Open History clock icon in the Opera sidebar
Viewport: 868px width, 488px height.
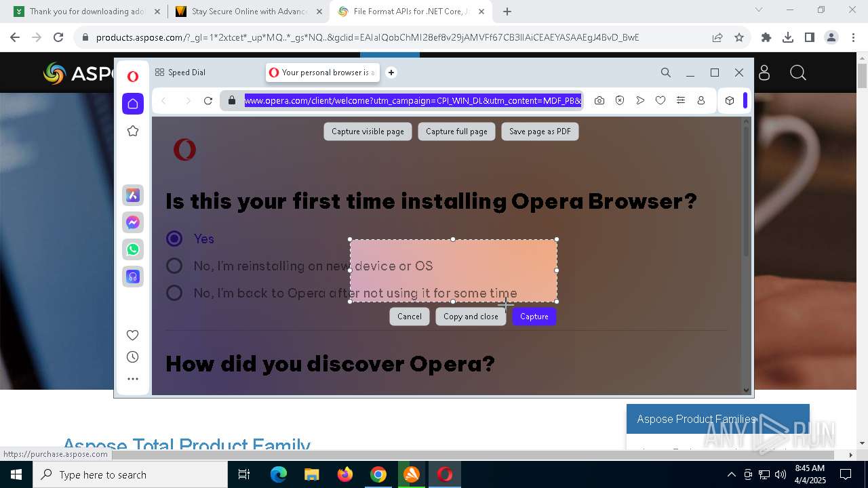click(x=133, y=357)
